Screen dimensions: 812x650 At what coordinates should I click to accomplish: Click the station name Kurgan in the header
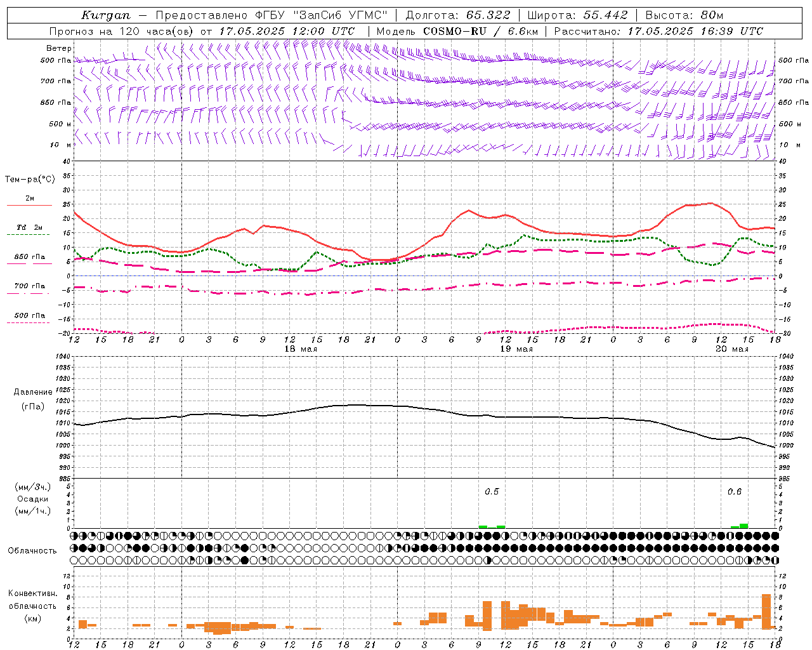(106, 15)
